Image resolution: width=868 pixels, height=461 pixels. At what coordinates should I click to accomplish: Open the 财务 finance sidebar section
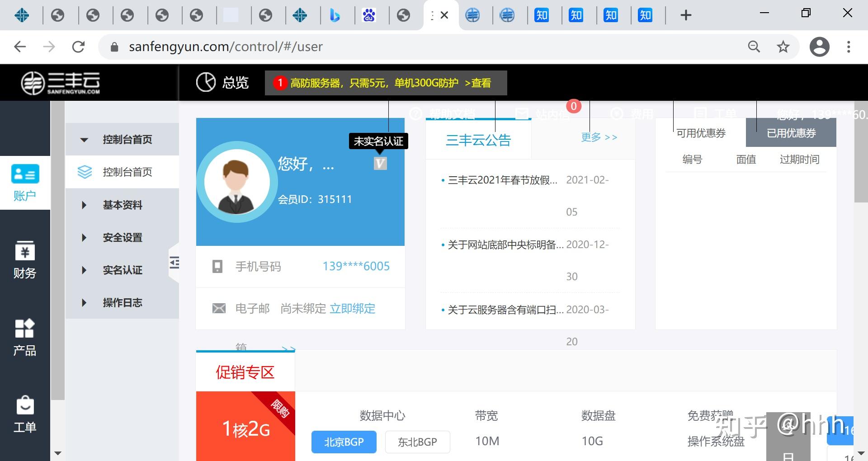25,260
